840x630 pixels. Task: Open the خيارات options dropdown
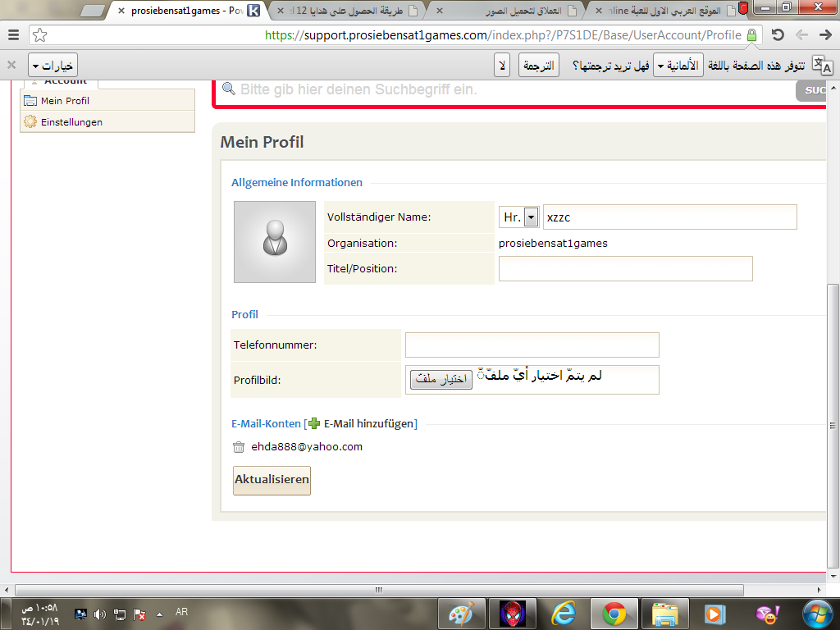tap(53, 66)
